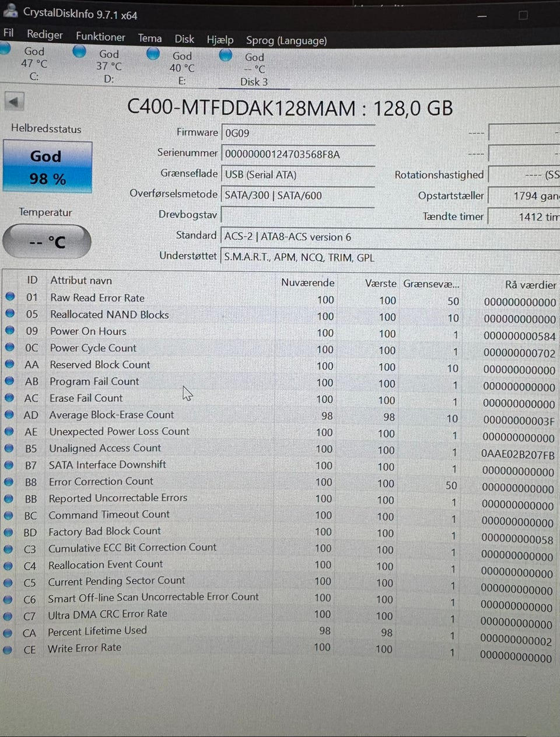Click status icon for Average Block-Erase Count
Screen dimensions: 560x737
[9, 414]
